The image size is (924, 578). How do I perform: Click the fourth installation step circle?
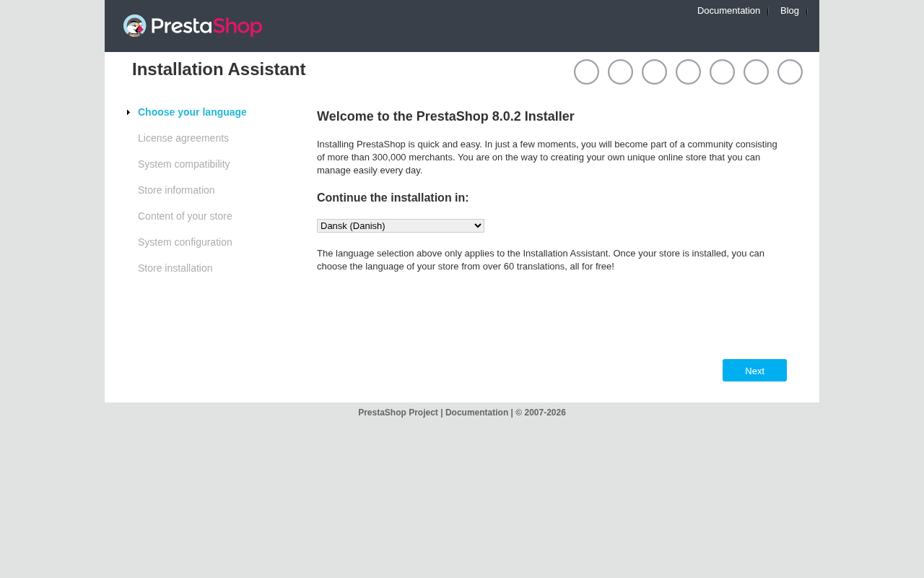pos(688,72)
